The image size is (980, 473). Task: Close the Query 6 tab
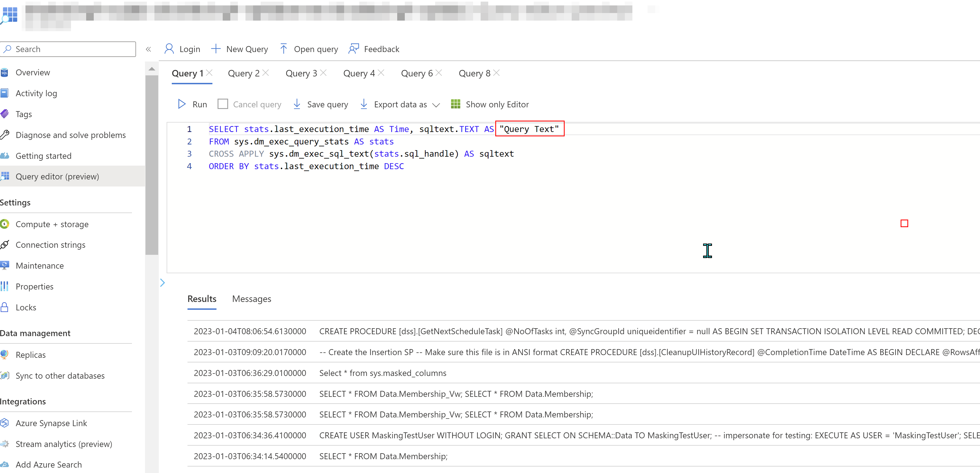tap(439, 73)
